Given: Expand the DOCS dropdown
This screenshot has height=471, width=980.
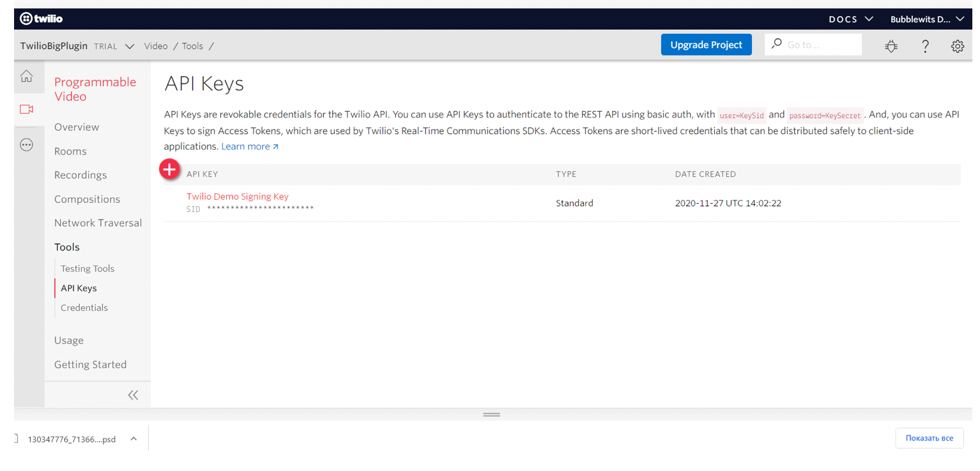Looking at the screenshot, I should [x=851, y=19].
